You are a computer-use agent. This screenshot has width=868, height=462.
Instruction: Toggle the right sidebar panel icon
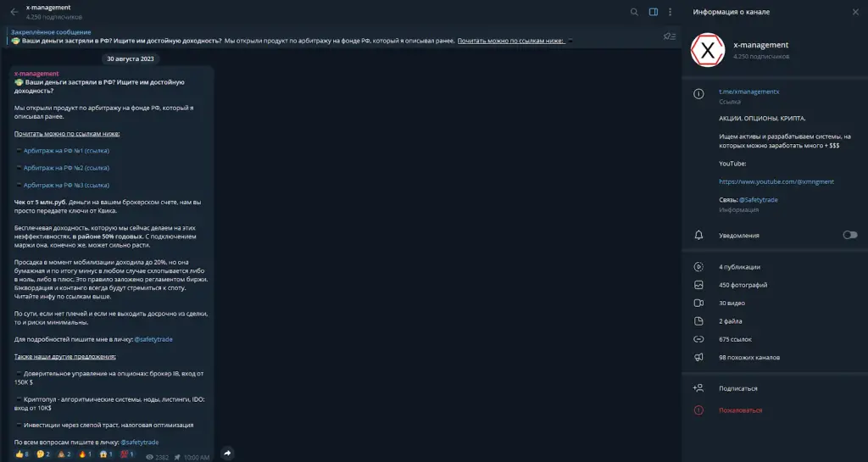654,12
